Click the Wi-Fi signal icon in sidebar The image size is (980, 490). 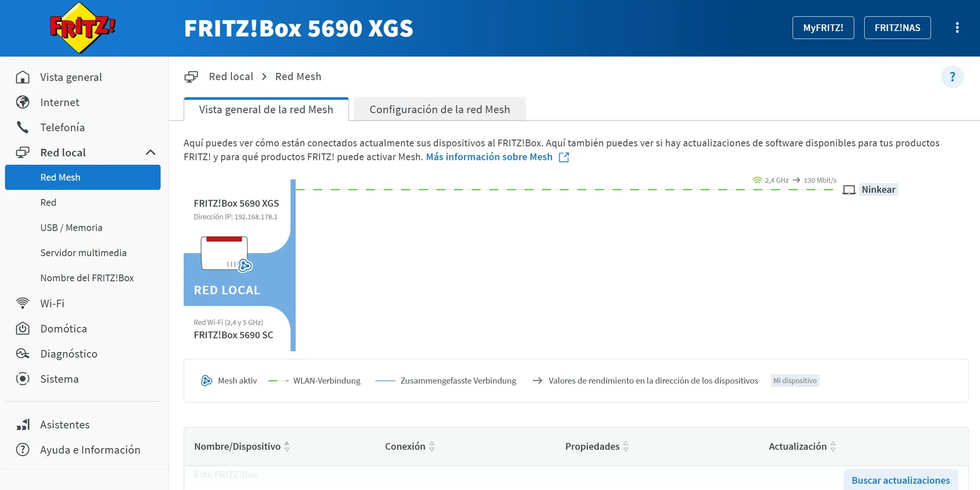tap(22, 303)
